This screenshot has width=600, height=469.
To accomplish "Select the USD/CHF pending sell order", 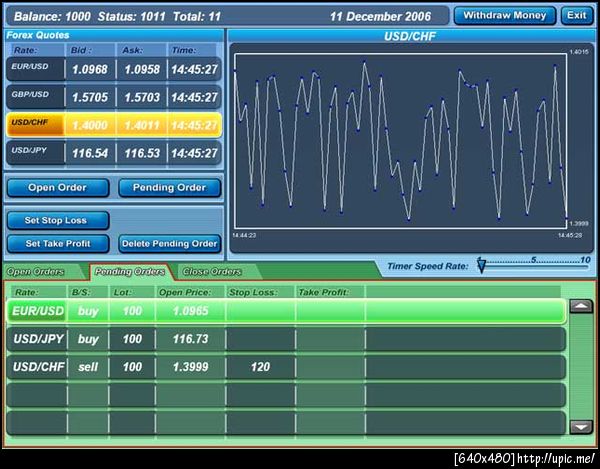I will (286, 367).
